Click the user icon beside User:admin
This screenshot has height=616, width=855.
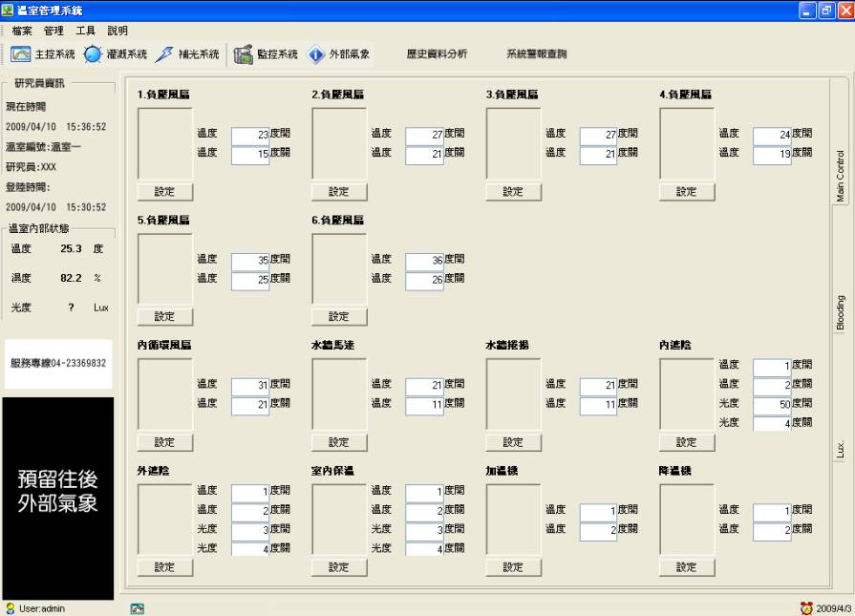click(10, 608)
